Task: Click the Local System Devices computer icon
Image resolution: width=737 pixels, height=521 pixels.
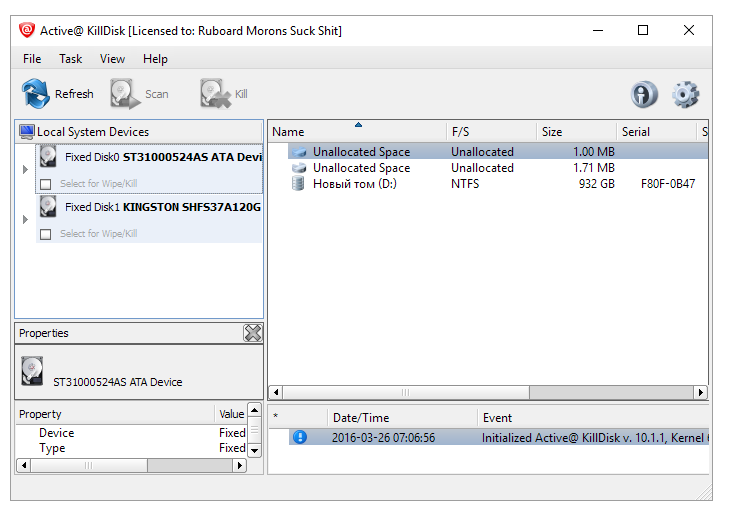Action: click(27, 132)
